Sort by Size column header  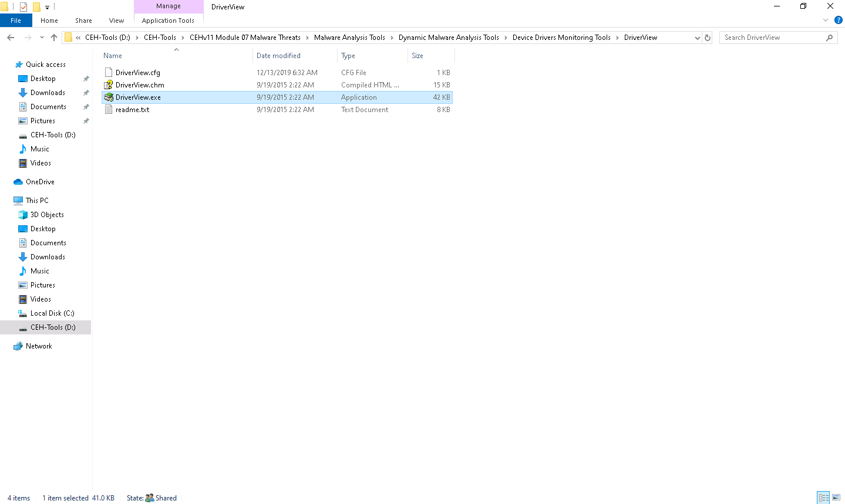click(418, 56)
